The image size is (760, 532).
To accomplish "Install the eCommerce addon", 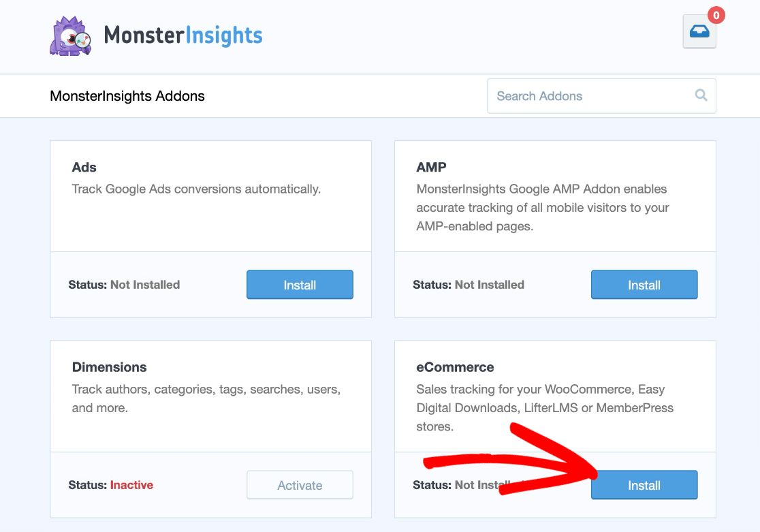I will point(644,485).
